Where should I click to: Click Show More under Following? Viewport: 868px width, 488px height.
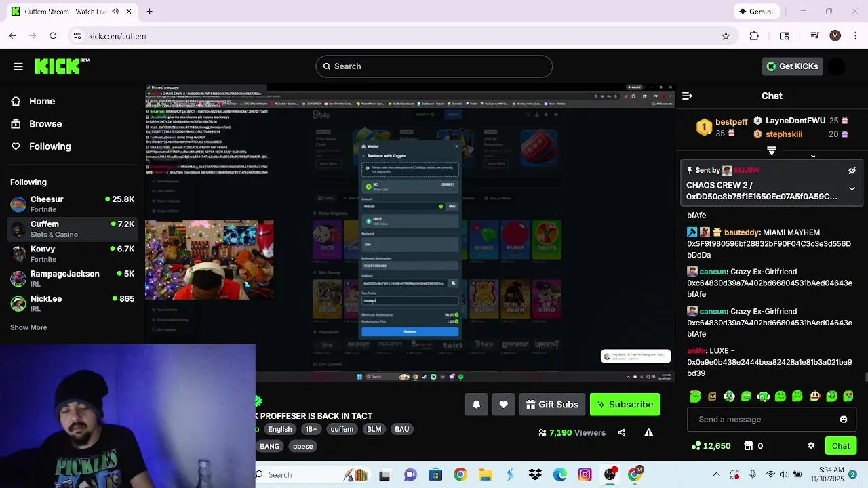click(x=28, y=327)
